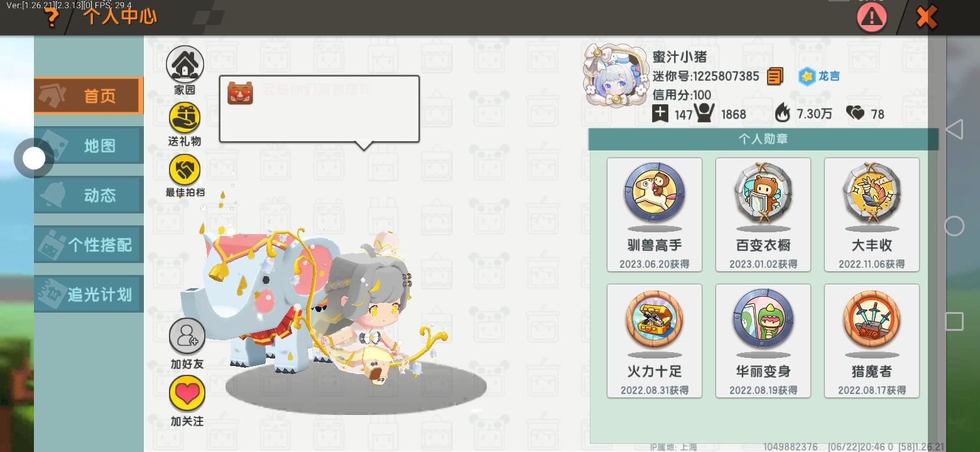Click the 送礼物 gift icon
The height and width of the screenshot is (452, 980).
[185, 118]
